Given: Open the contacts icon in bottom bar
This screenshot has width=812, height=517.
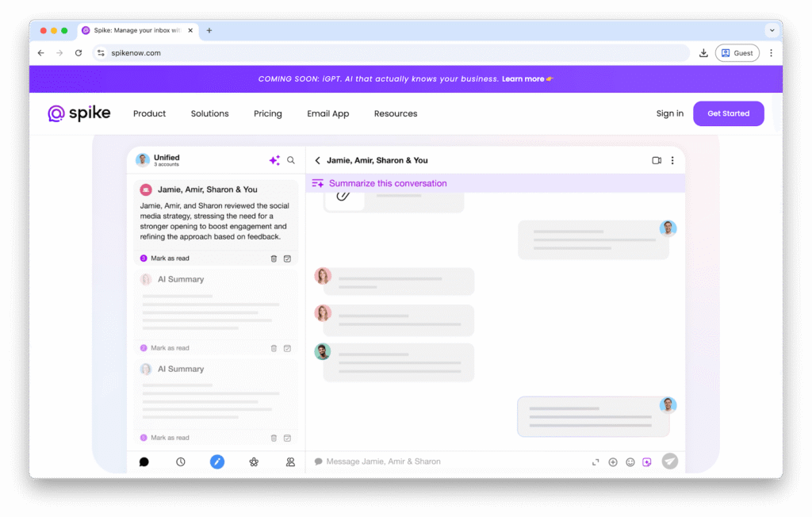Looking at the screenshot, I should (x=290, y=461).
